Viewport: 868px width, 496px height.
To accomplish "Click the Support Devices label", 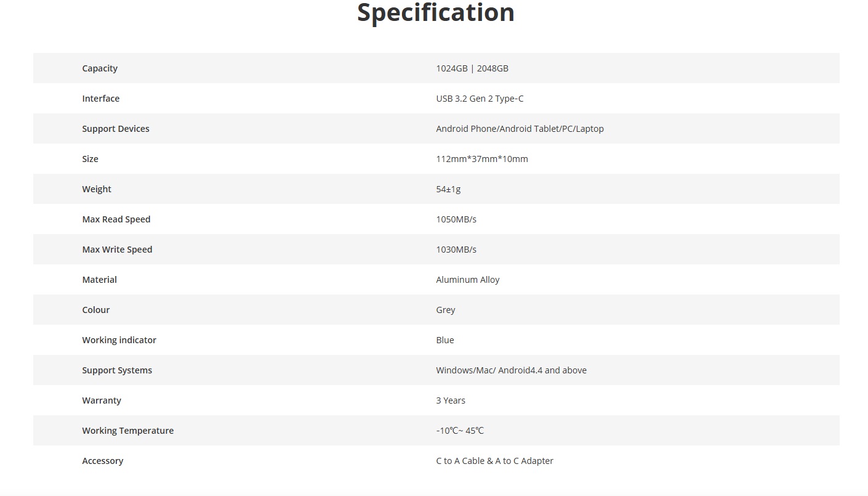I will 116,129.
